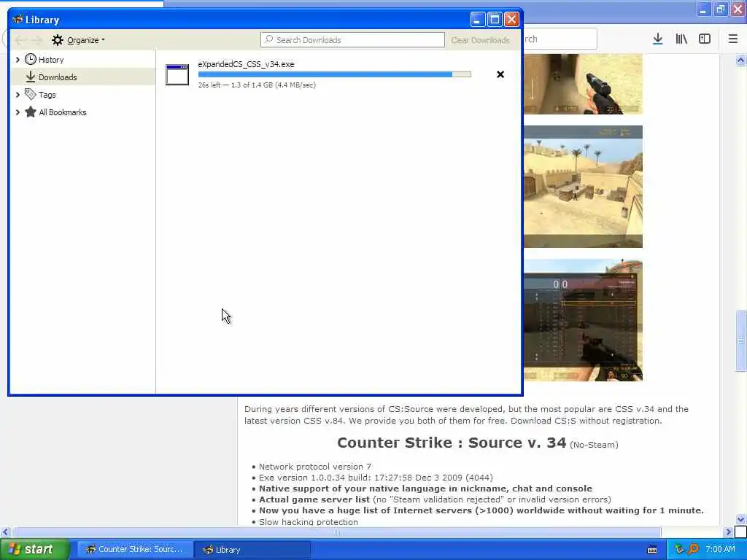Click the horizontal scrollbar in browser

point(337,532)
